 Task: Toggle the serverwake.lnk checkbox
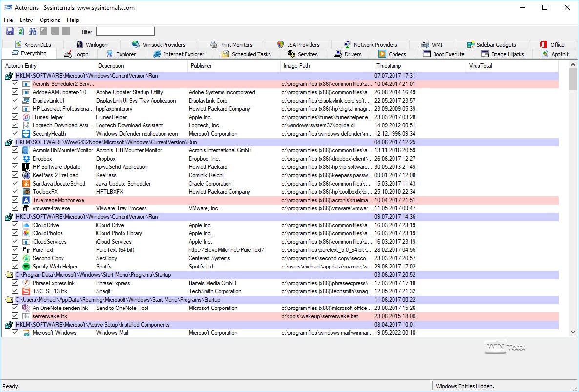coord(15,316)
